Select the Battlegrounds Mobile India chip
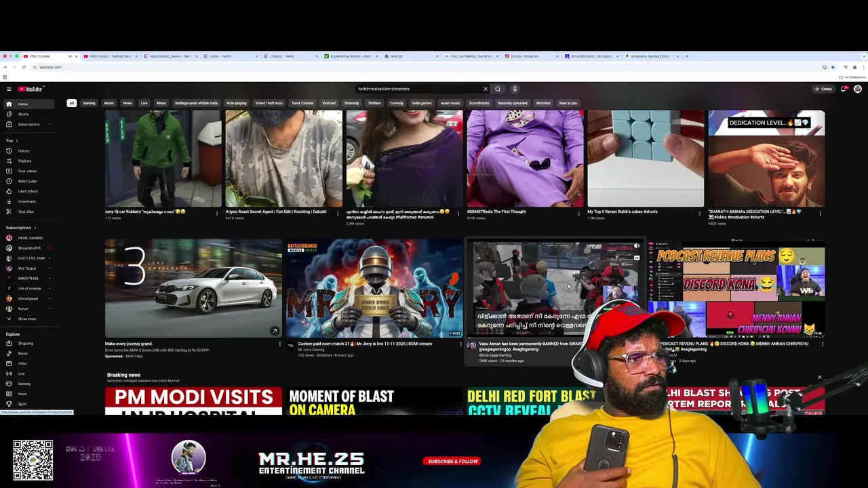This screenshot has width=868, height=488. (196, 103)
